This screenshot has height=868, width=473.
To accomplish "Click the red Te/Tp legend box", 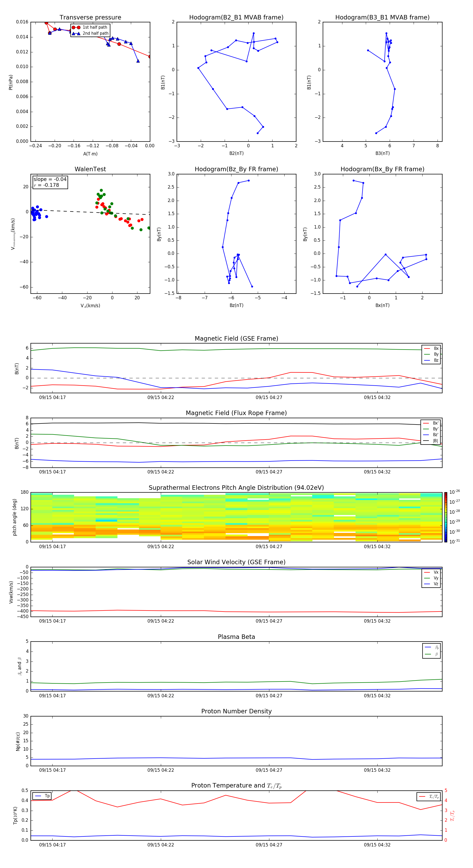I will 428,796.
